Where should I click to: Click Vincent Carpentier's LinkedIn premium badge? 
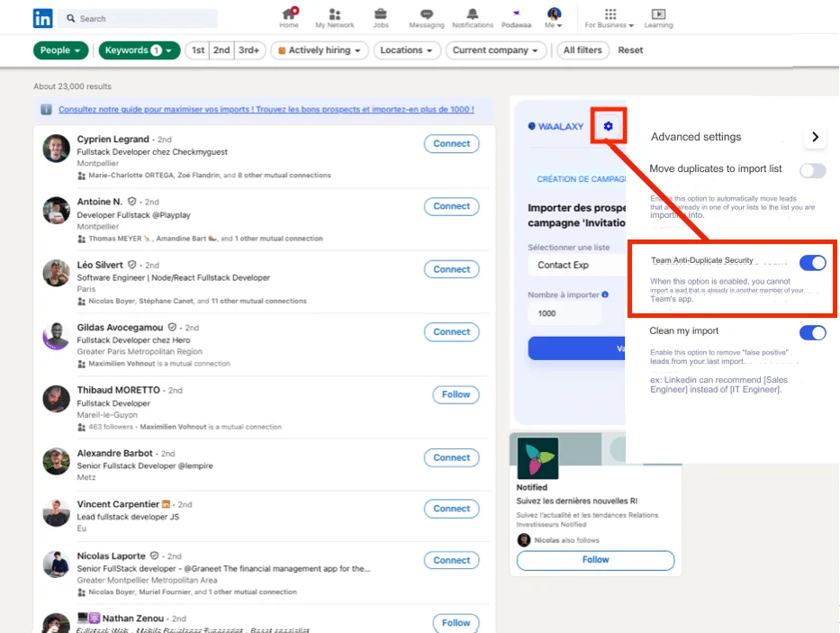tap(166, 504)
